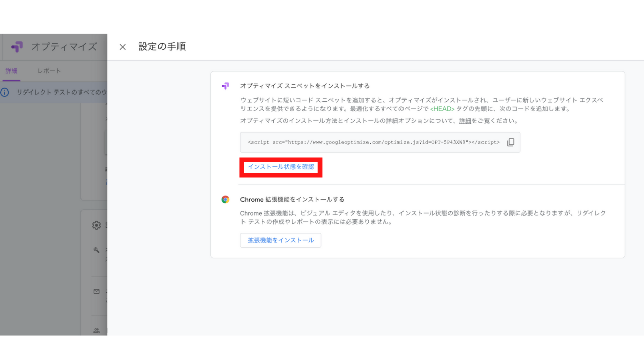Select the script snippet code text

(373, 142)
